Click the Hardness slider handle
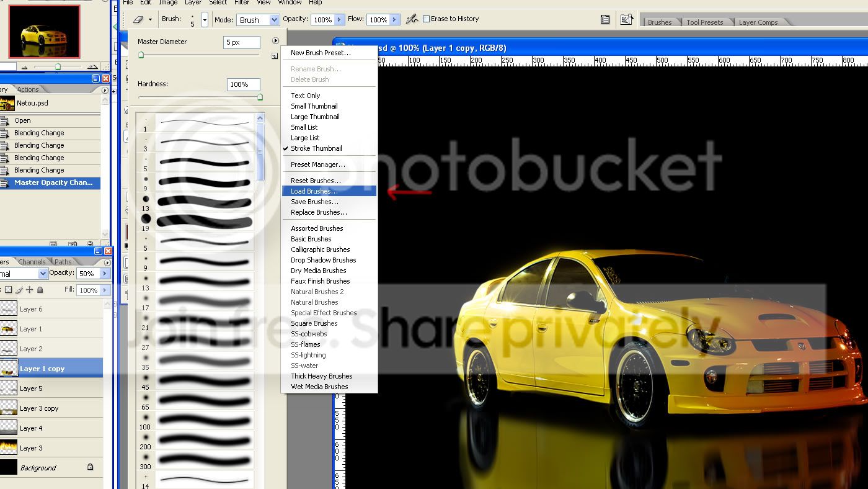 point(260,97)
